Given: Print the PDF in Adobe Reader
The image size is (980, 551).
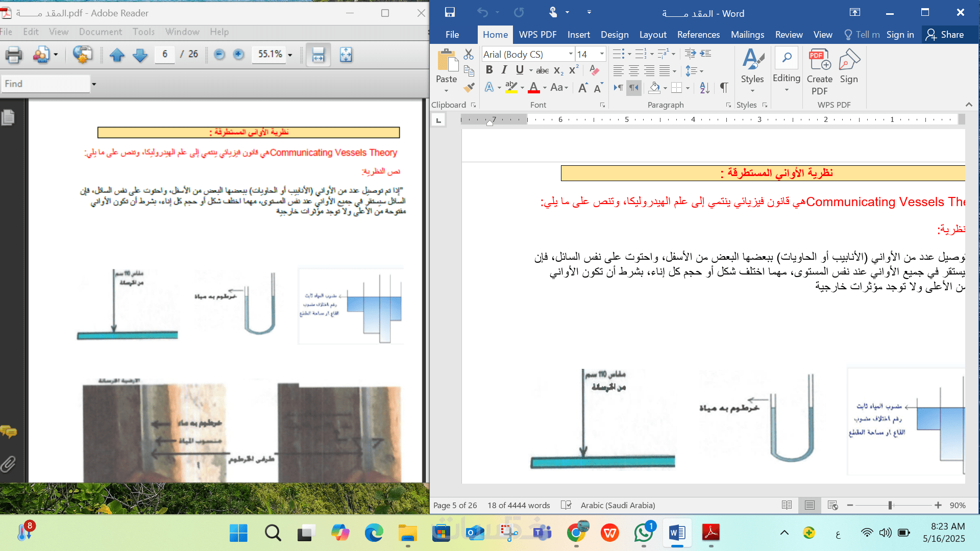Looking at the screenshot, I should click(13, 55).
